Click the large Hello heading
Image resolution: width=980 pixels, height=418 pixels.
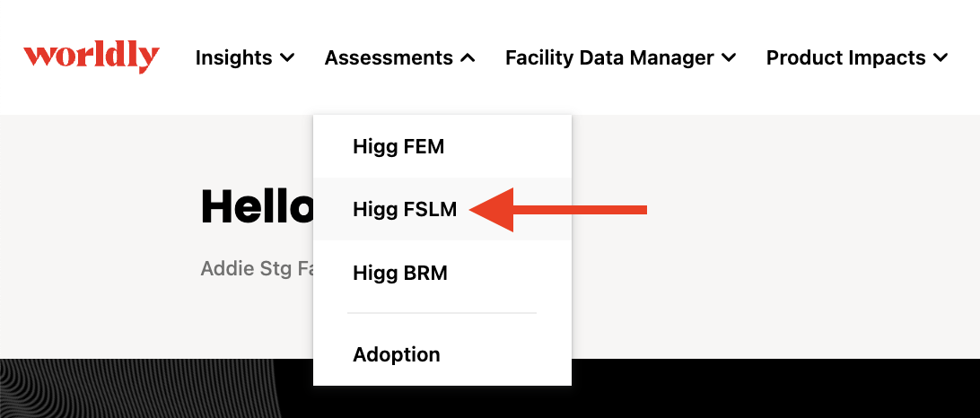coord(257,207)
